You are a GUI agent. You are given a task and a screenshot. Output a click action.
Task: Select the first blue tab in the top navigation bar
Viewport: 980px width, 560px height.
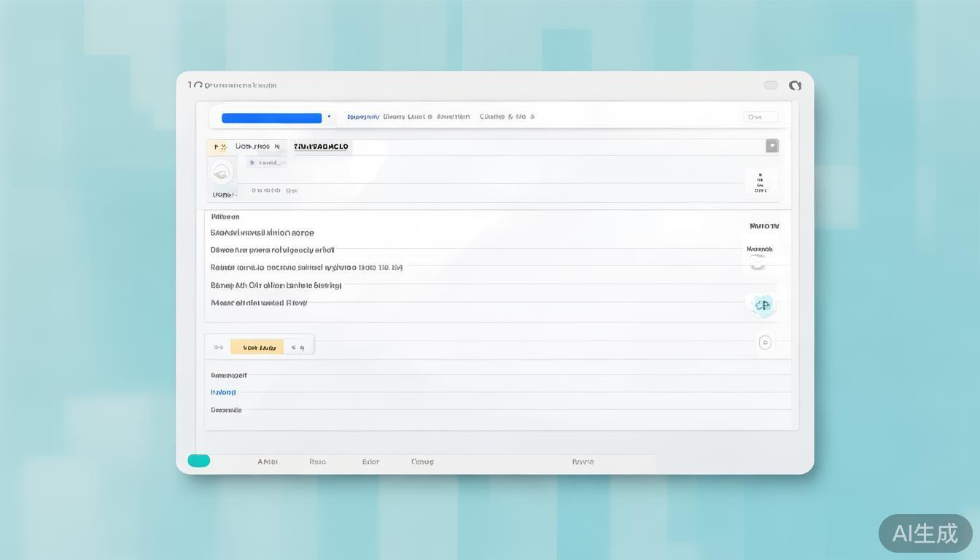point(362,117)
